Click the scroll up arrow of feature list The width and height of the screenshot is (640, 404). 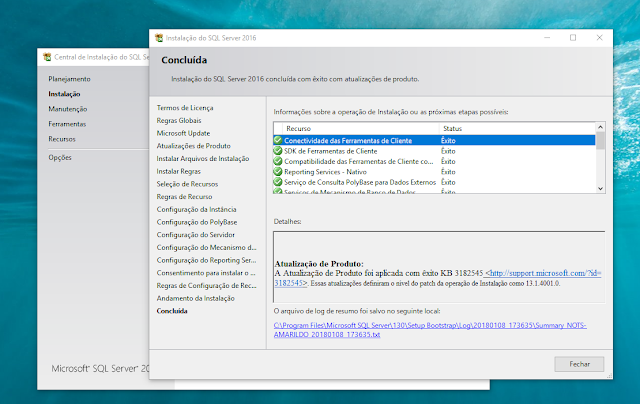click(600, 127)
